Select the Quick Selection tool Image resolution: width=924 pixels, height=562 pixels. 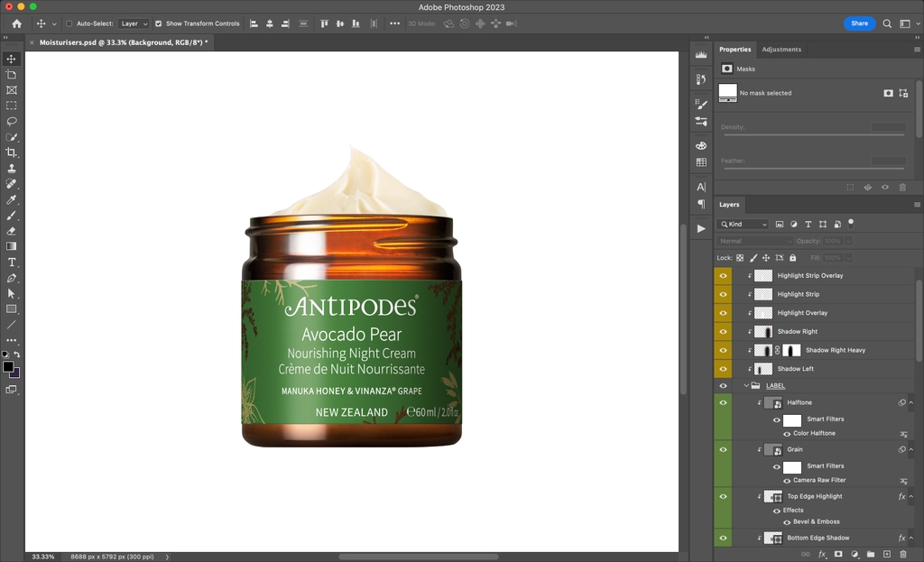[x=11, y=137]
